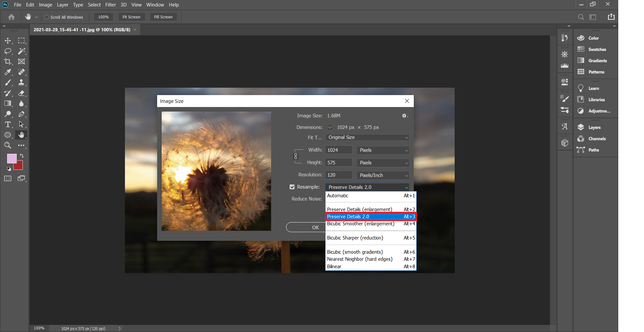Select the Horizontal Type tool
The width and height of the screenshot is (644, 332).
(8, 125)
